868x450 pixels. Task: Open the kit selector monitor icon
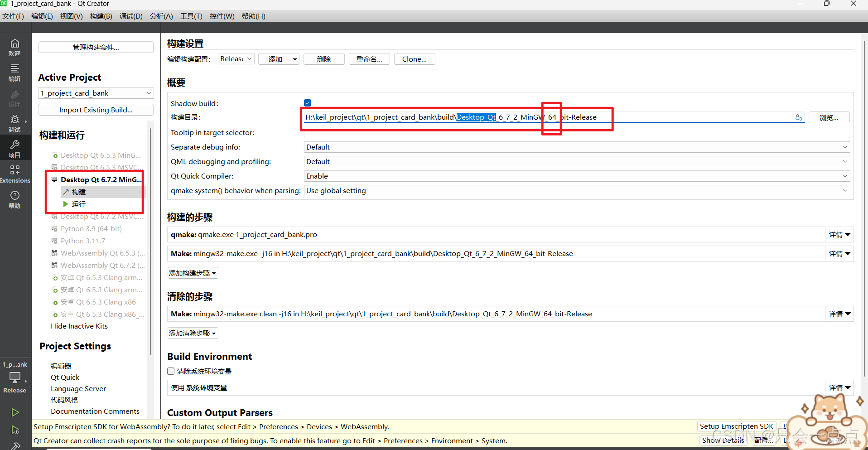15,377
